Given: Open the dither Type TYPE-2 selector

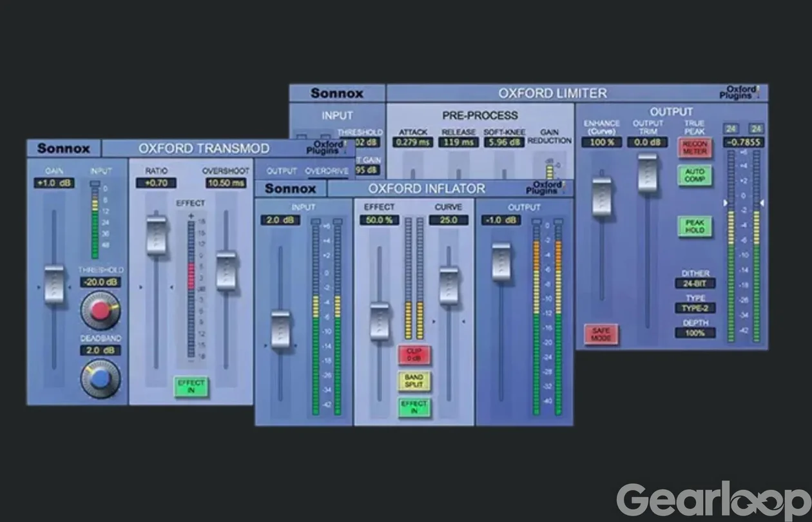Looking at the screenshot, I should click(695, 308).
